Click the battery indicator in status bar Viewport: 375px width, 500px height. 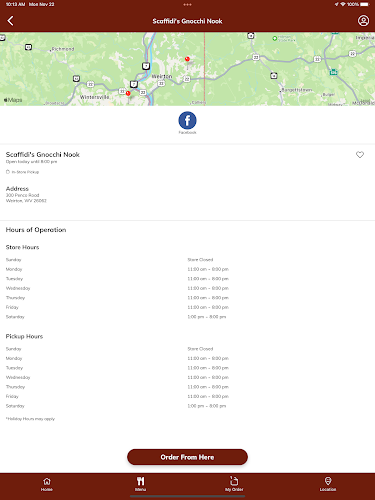click(x=364, y=4)
